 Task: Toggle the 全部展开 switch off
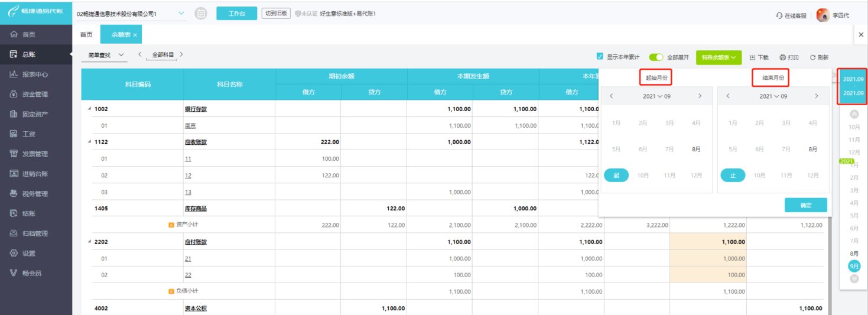coord(656,57)
